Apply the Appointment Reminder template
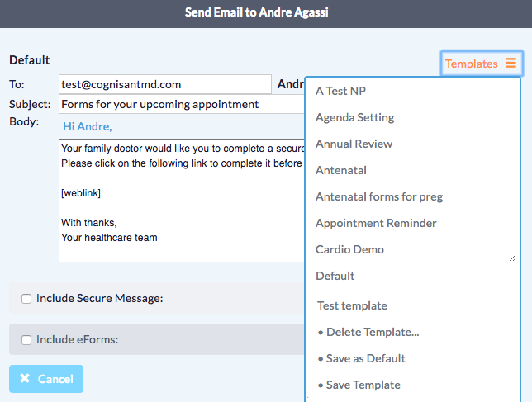 (376, 223)
